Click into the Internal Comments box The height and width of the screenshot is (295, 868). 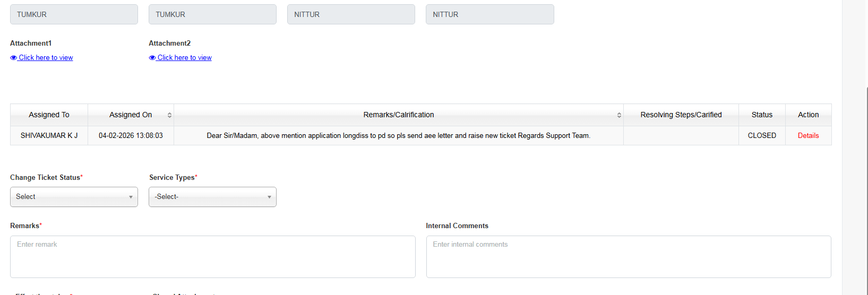629,257
